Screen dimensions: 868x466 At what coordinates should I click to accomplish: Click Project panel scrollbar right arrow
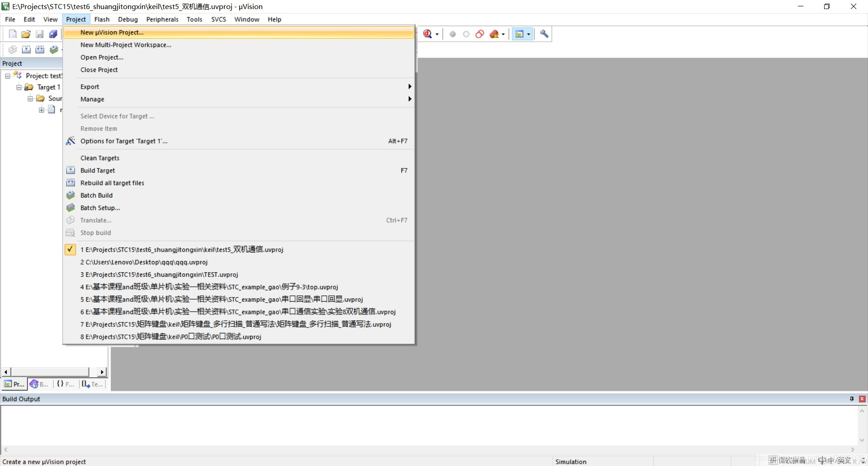coord(102,372)
